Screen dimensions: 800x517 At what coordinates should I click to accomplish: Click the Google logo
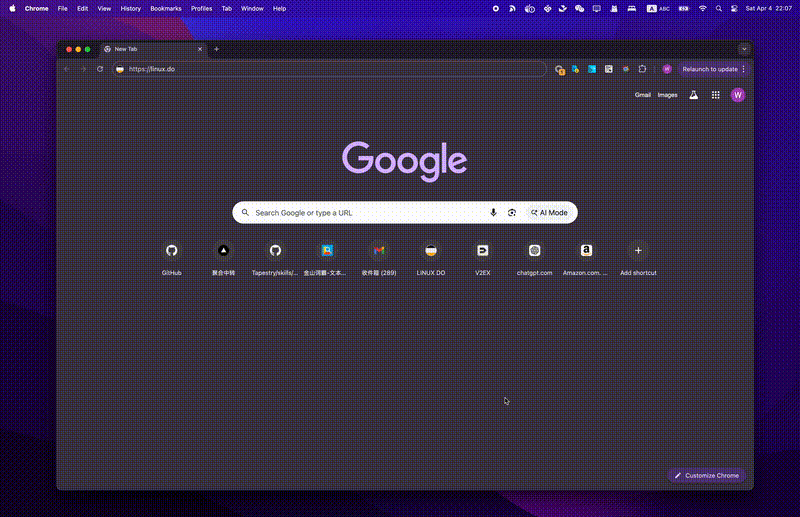404,161
